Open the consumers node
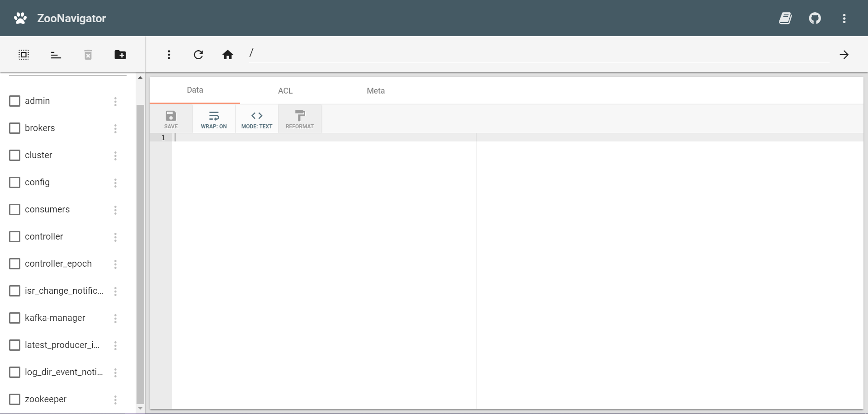The height and width of the screenshot is (414, 868). pos(47,209)
